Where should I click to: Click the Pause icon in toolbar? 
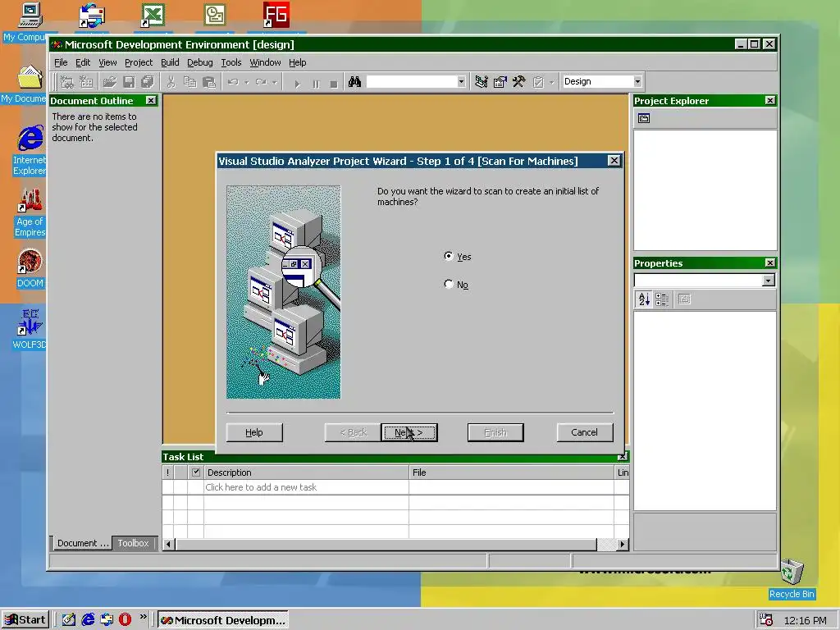click(x=316, y=83)
